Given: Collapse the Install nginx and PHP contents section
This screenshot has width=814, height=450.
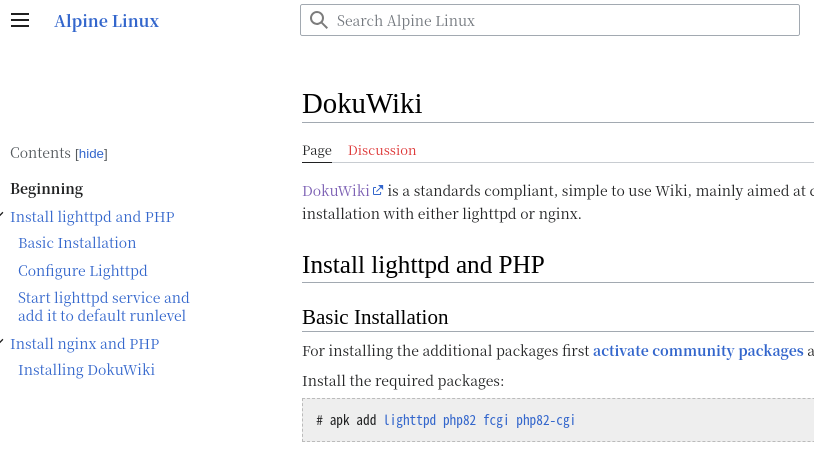Looking at the screenshot, I should (2, 342).
